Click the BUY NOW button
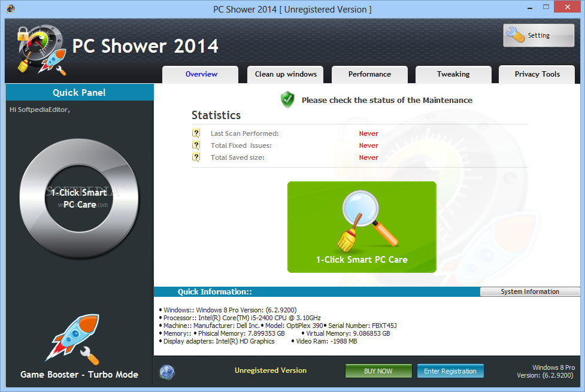 click(x=378, y=371)
